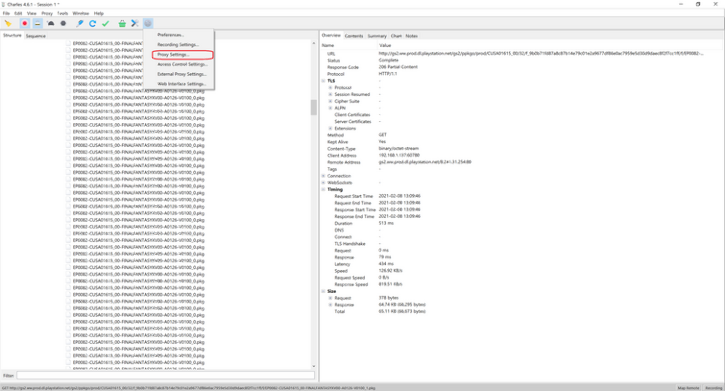Click the green basket Purchase icon
The image size is (725, 391).
[122, 24]
